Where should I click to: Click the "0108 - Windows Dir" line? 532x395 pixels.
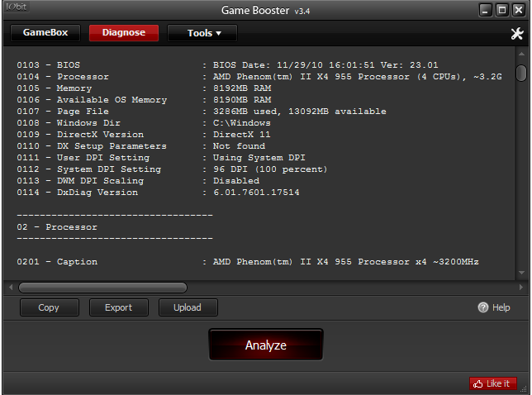(x=144, y=122)
